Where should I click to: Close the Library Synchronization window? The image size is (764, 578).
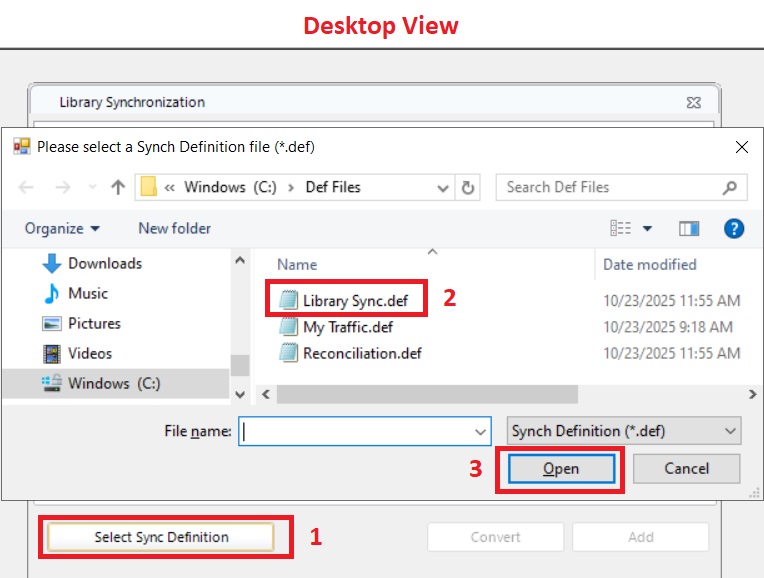point(693,102)
